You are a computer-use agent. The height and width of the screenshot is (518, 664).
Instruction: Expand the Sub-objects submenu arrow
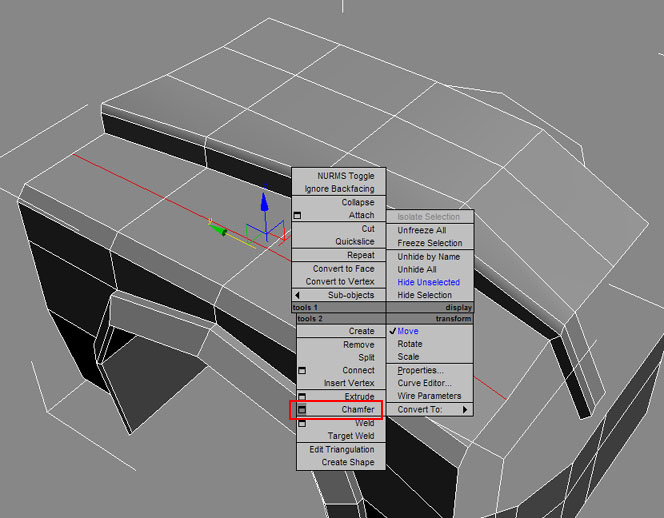tap(297, 295)
